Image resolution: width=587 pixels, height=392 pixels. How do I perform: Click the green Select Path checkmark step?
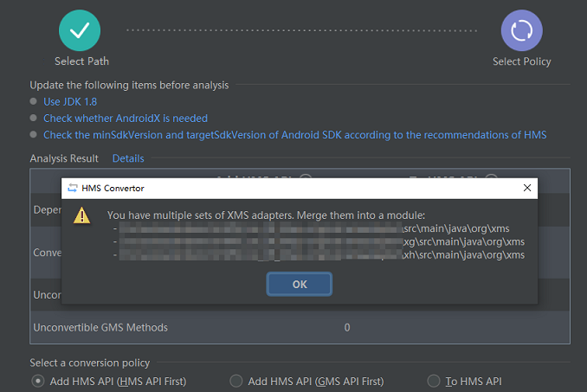80,30
